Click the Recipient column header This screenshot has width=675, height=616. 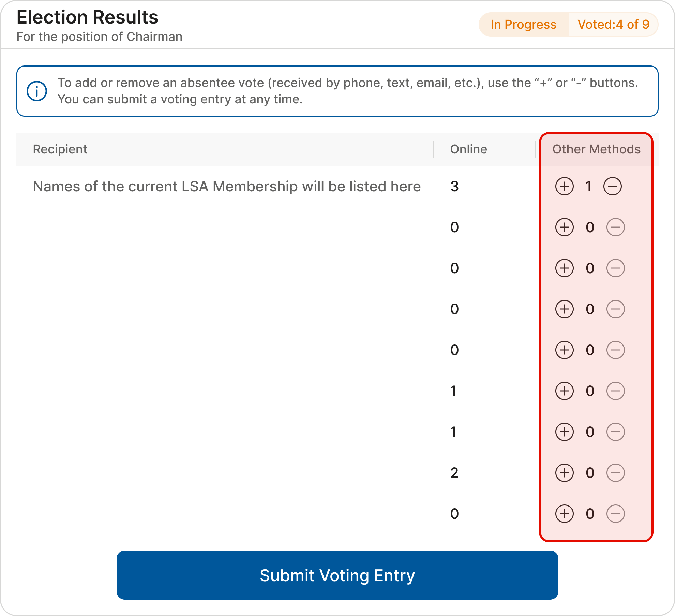pyautogui.click(x=60, y=149)
